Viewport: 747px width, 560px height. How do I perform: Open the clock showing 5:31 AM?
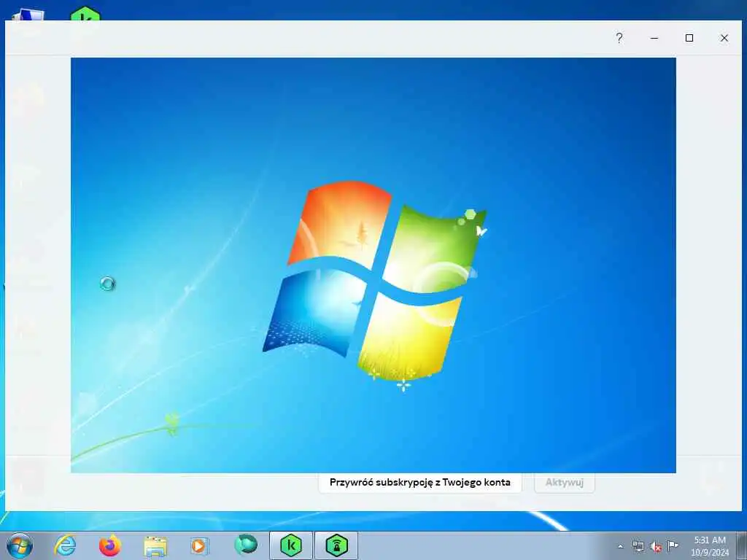tap(710, 545)
